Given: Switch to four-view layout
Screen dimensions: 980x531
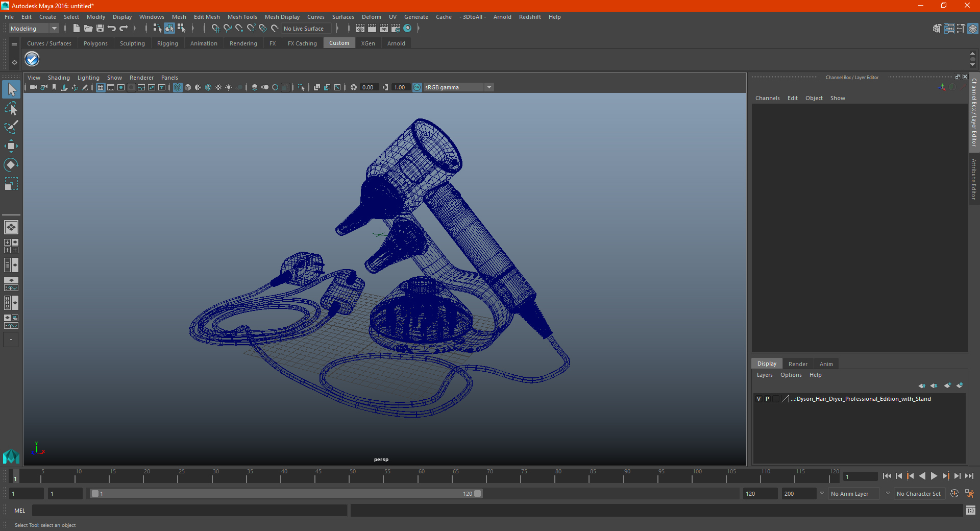Looking at the screenshot, I should tap(11, 246).
